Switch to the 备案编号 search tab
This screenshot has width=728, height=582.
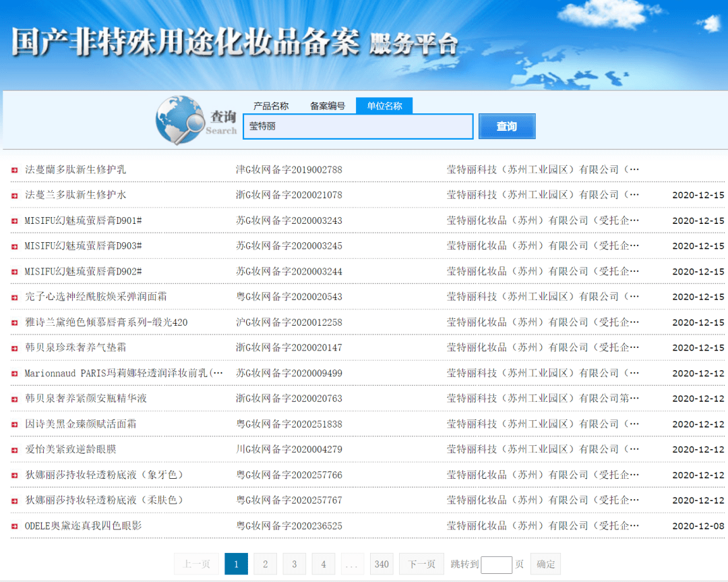click(x=328, y=106)
